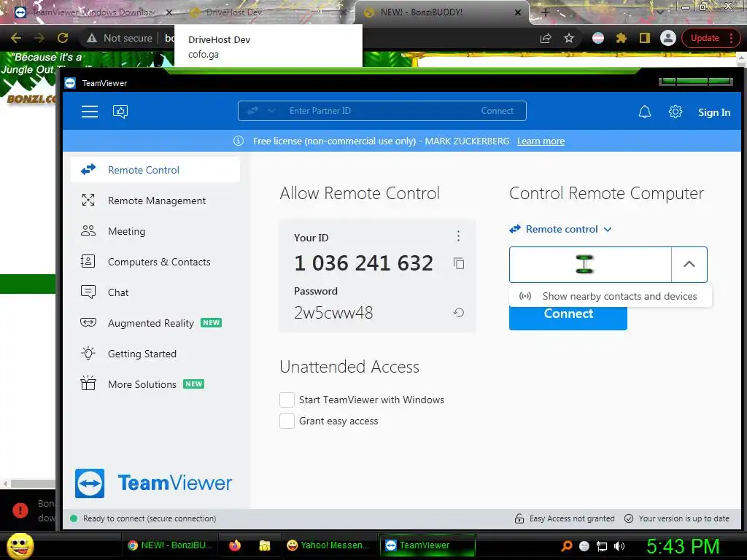Click the More Solutions gift icon

click(88, 383)
